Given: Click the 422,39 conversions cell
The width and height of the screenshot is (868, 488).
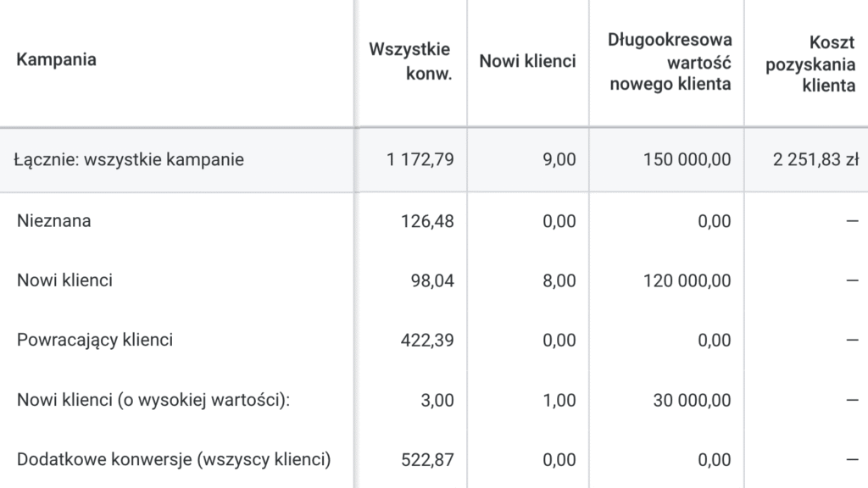Looking at the screenshot, I should [x=427, y=340].
